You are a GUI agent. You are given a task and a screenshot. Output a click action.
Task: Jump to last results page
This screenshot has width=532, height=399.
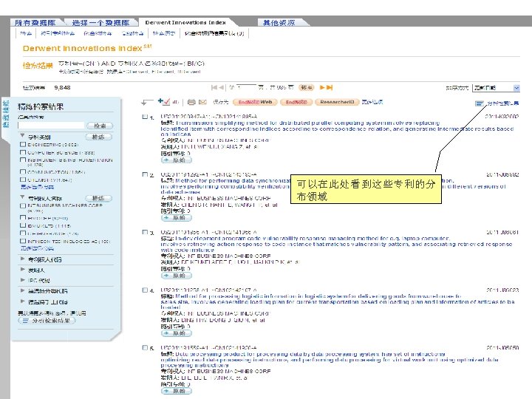[330, 87]
